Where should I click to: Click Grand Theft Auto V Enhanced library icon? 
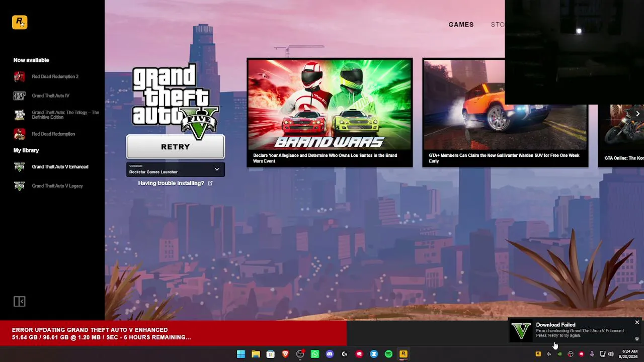coord(19,167)
